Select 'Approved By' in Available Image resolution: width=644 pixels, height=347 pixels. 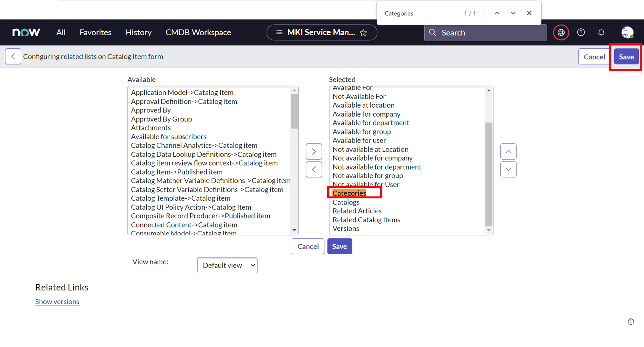[x=151, y=110]
